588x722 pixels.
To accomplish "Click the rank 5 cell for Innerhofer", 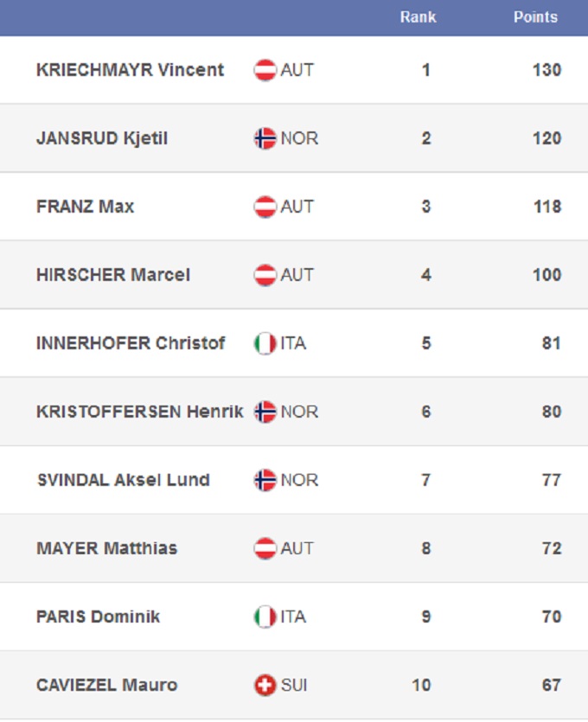I will click(x=425, y=343).
